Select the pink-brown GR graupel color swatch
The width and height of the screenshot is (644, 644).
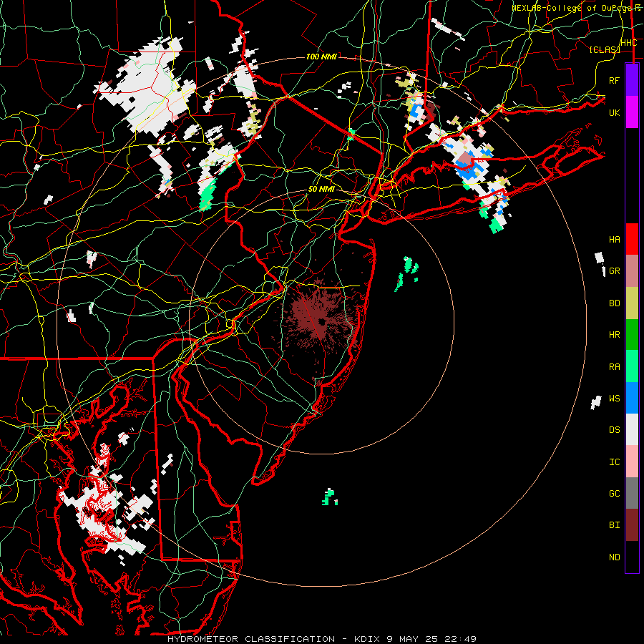632,271
